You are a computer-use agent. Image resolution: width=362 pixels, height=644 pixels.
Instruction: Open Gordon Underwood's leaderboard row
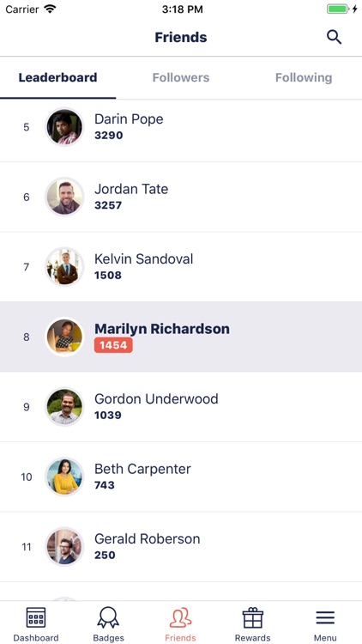coord(181,407)
